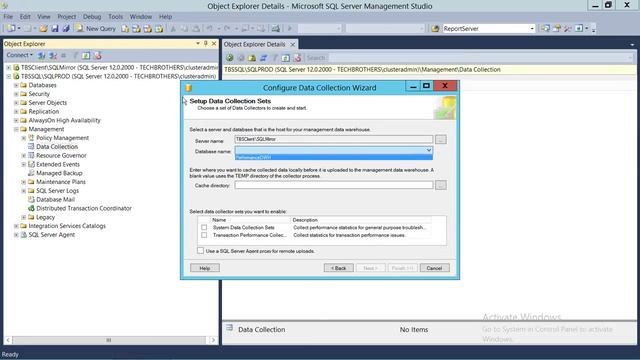Open the Debug menu
640x360 pixels.
tap(92, 17)
